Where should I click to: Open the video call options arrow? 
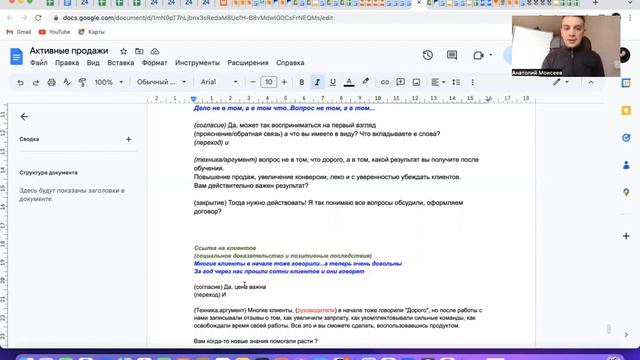pyautogui.click(x=491, y=55)
